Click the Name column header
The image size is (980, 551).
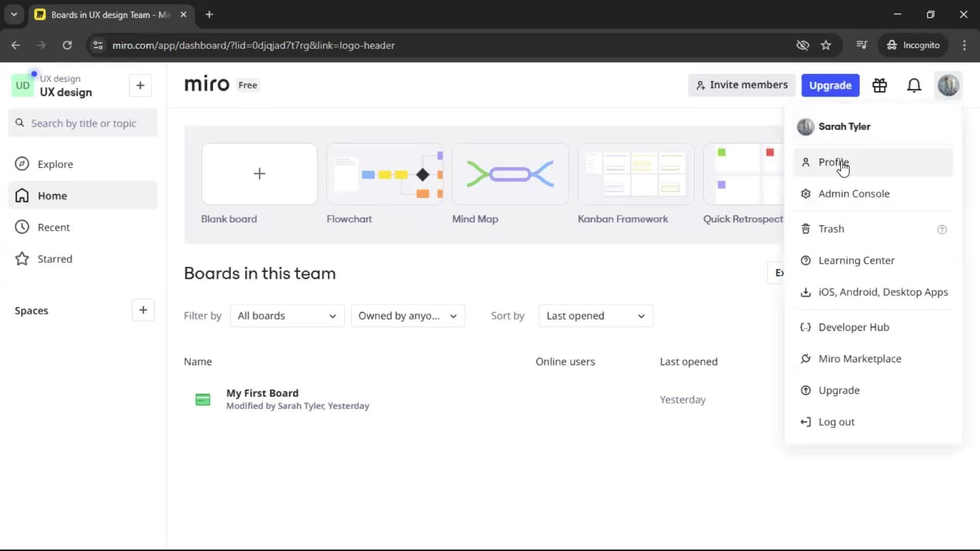tap(198, 362)
